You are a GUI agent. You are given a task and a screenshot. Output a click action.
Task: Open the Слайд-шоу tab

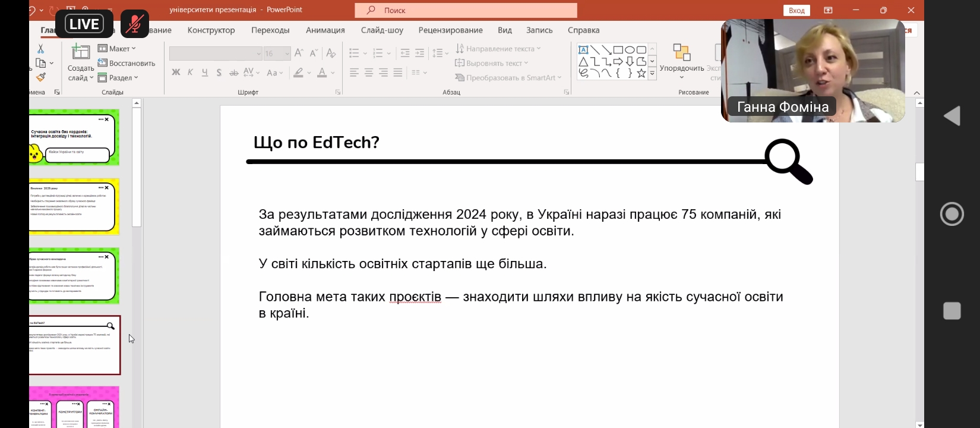tap(382, 30)
